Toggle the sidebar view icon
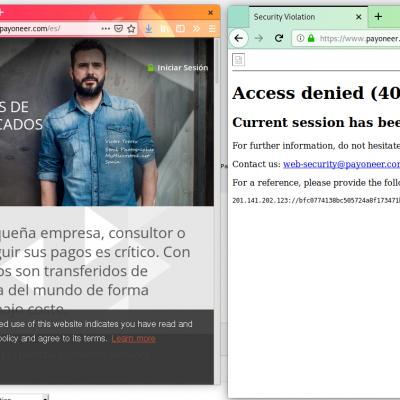The width and height of the screenshot is (400, 400). tap(180, 29)
